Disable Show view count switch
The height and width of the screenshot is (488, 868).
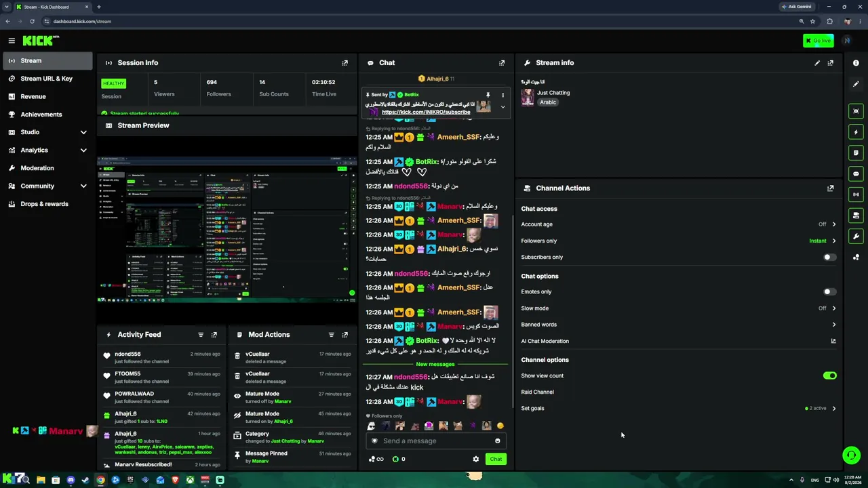point(829,375)
